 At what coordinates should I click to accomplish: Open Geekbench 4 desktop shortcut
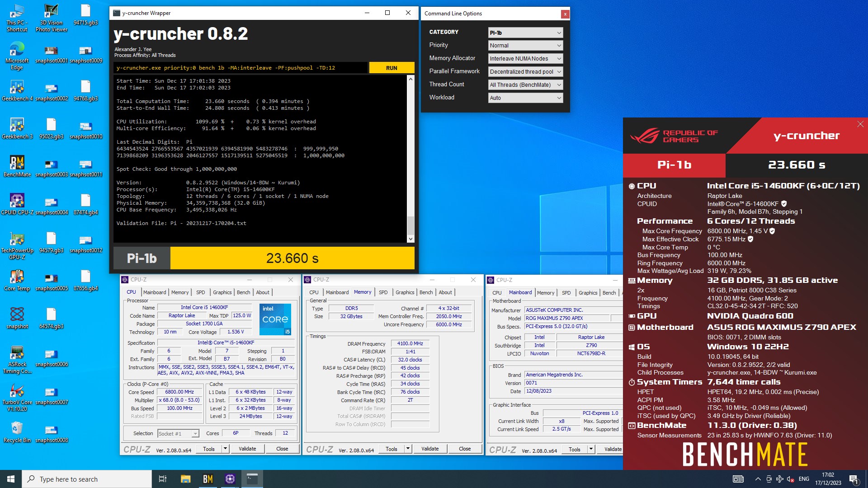click(17, 91)
